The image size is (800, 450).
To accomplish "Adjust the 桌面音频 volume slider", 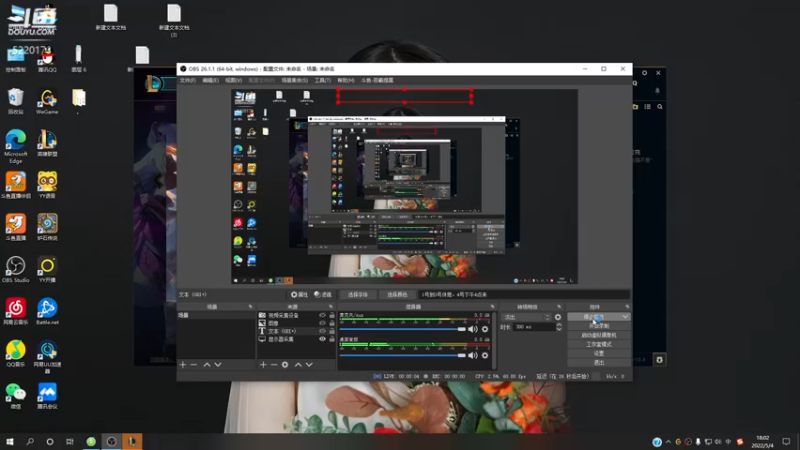I will (x=403, y=355).
